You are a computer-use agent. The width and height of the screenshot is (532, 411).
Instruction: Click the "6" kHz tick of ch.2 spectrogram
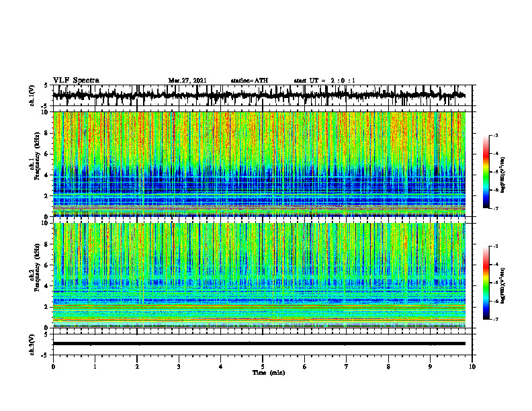click(46, 265)
